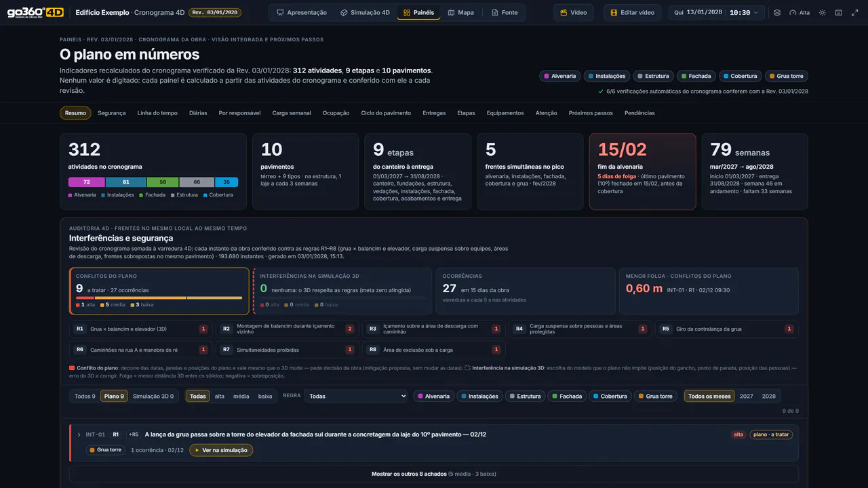Screen dimensions: 868x488
Task: Click the Grua torre tag on INT-01
Action: pos(106,450)
